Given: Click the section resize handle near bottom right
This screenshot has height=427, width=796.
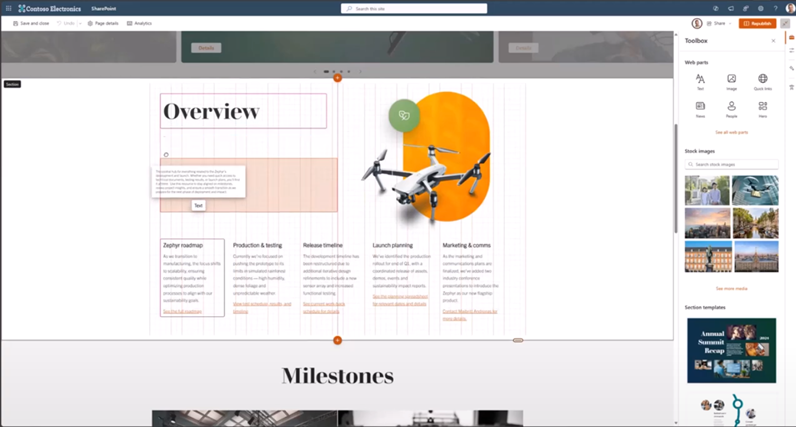Looking at the screenshot, I should [518, 340].
